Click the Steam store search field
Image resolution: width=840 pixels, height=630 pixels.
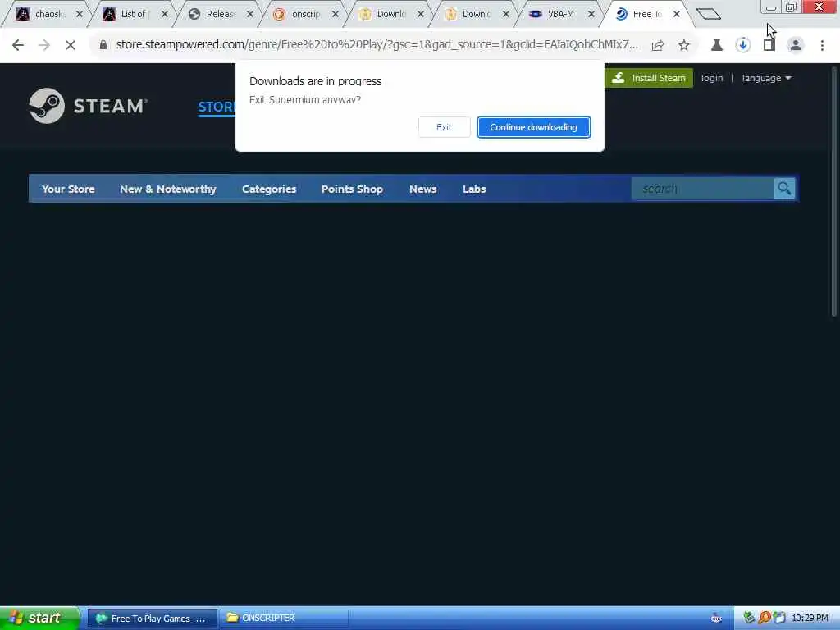tap(703, 189)
